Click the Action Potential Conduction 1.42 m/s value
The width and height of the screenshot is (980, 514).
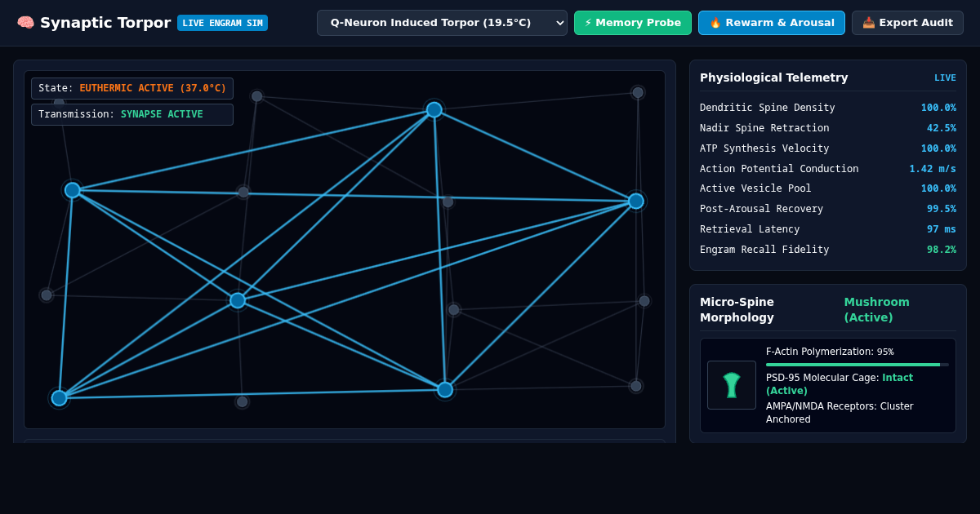tap(933, 169)
